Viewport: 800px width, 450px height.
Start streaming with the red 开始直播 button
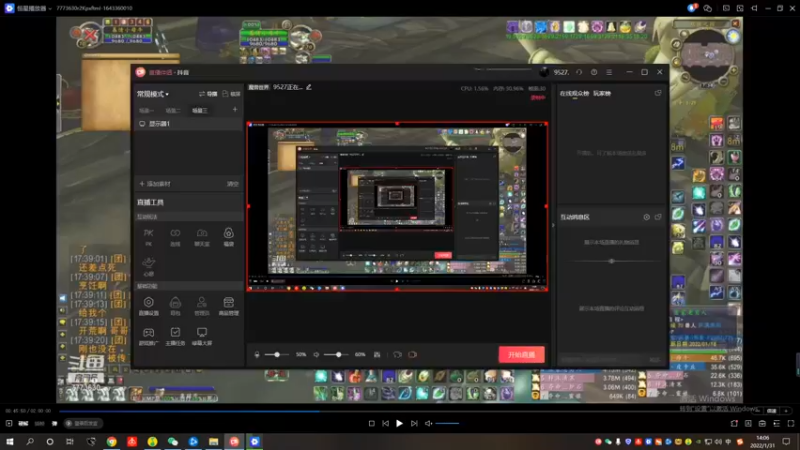click(521, 355)
